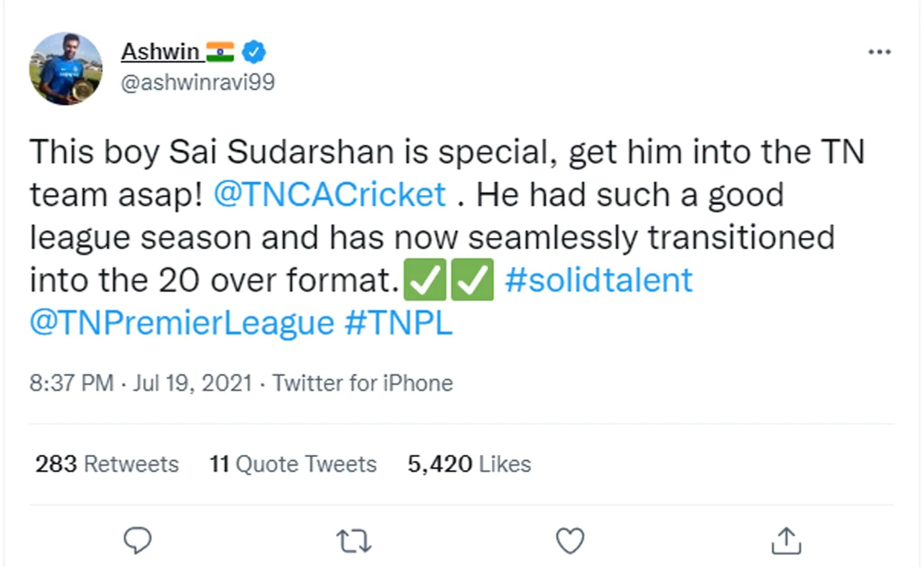Open Ashwin's profile picture
This screenshot has width=924, height=567.
point(66,69)
